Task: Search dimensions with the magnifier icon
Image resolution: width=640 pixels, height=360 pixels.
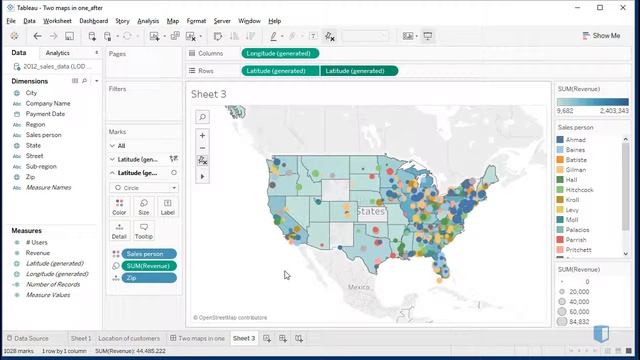Action: [84, 81]
